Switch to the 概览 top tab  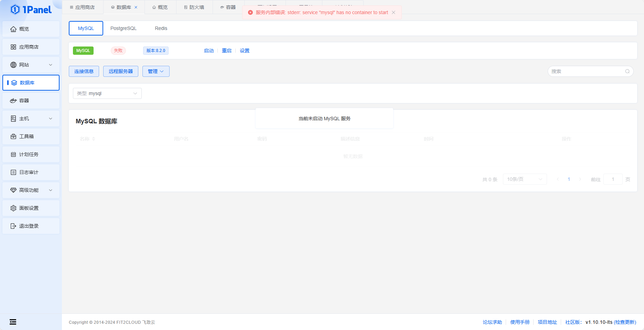click(160, 7)
